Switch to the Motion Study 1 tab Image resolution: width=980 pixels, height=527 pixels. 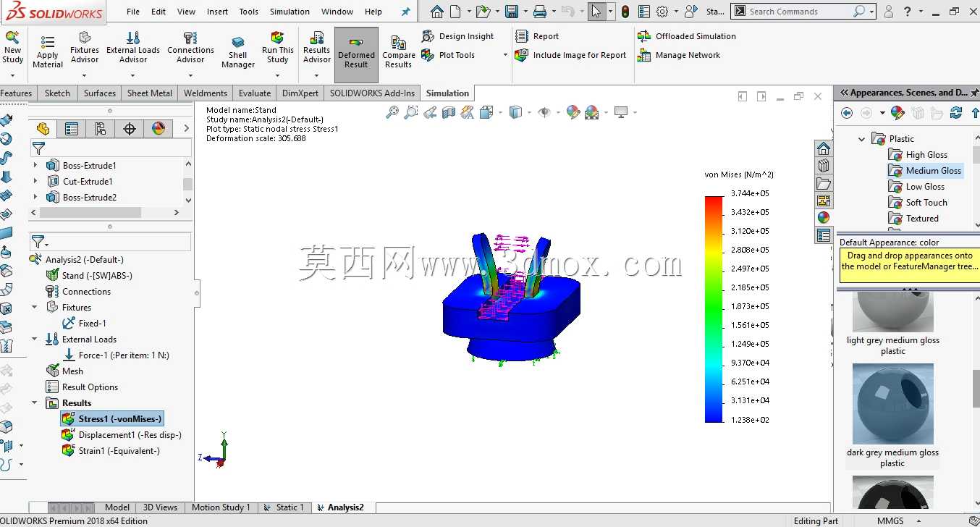pos(221,507)
